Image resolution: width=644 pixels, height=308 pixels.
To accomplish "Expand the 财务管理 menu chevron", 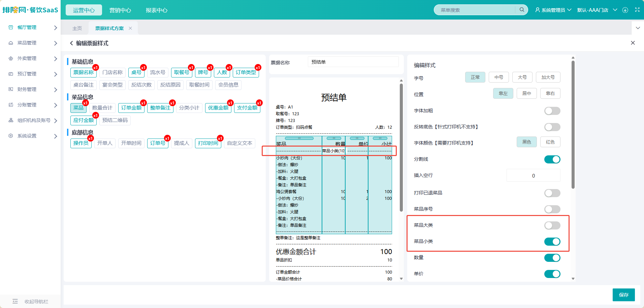I will click(x=56, y=90).
